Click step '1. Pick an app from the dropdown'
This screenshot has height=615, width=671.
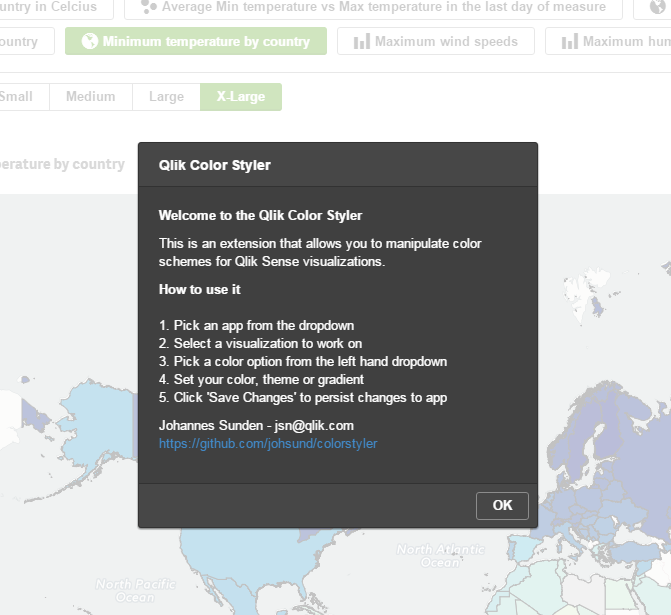point(256,325)
